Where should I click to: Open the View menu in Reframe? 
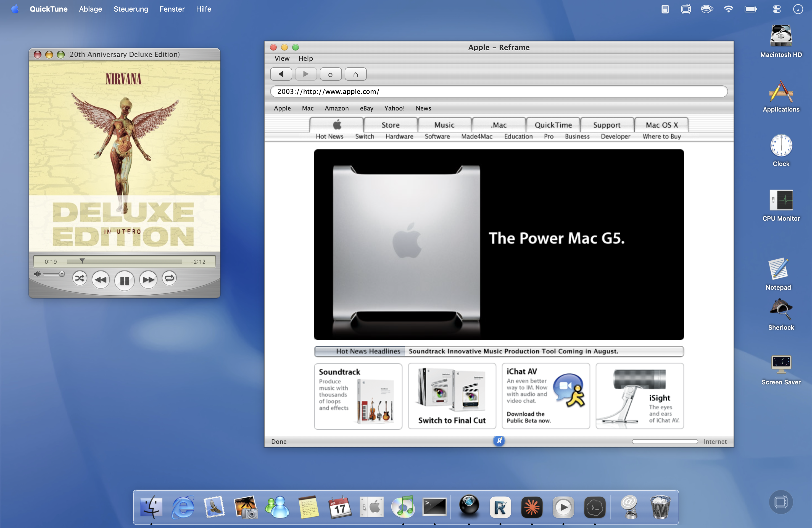[x=282, y=58]
